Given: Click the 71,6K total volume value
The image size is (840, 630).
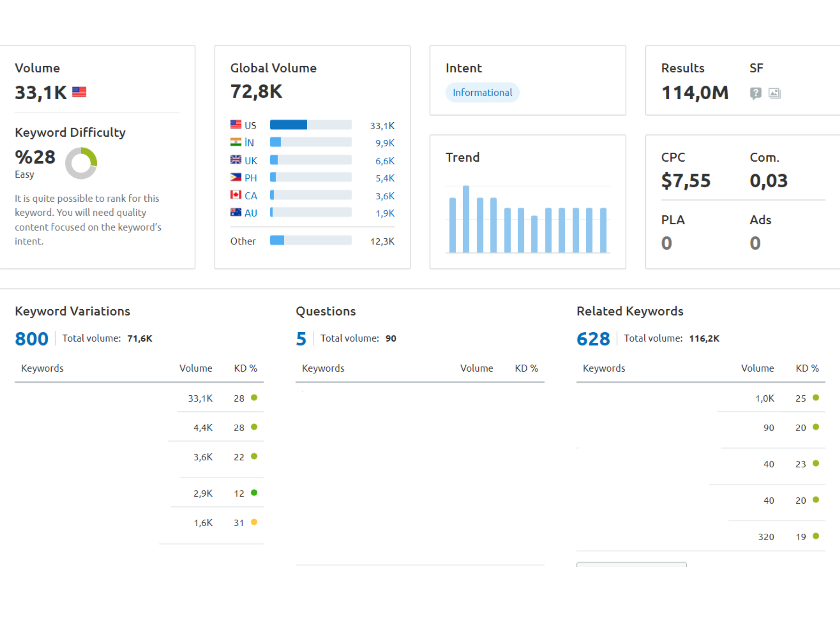Looking at the screenshot, I should click(x=140, y=338).
